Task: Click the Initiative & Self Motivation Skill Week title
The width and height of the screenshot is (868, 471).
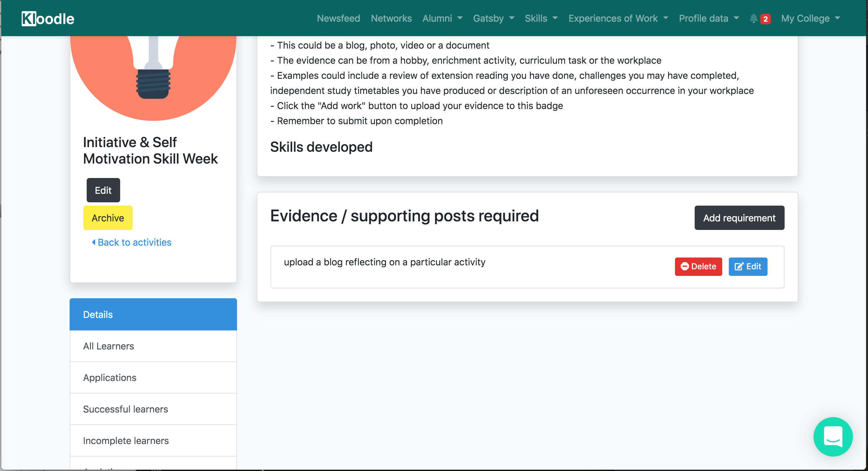Action: (150, 150)
